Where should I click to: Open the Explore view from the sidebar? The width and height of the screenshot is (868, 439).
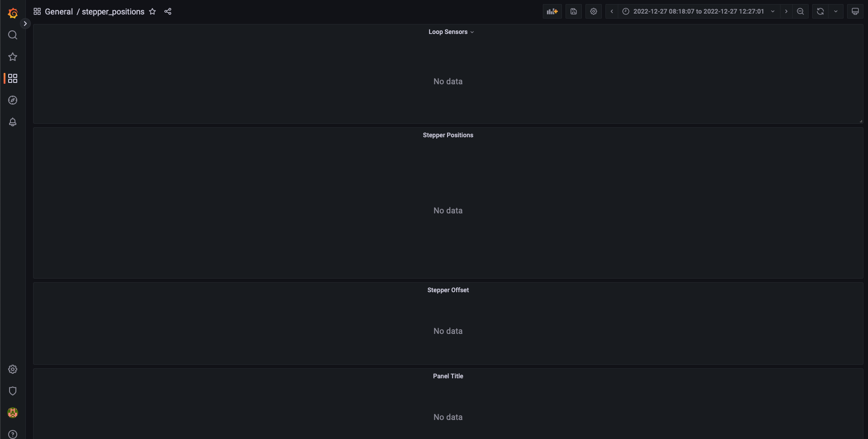[x=12, y=100]
